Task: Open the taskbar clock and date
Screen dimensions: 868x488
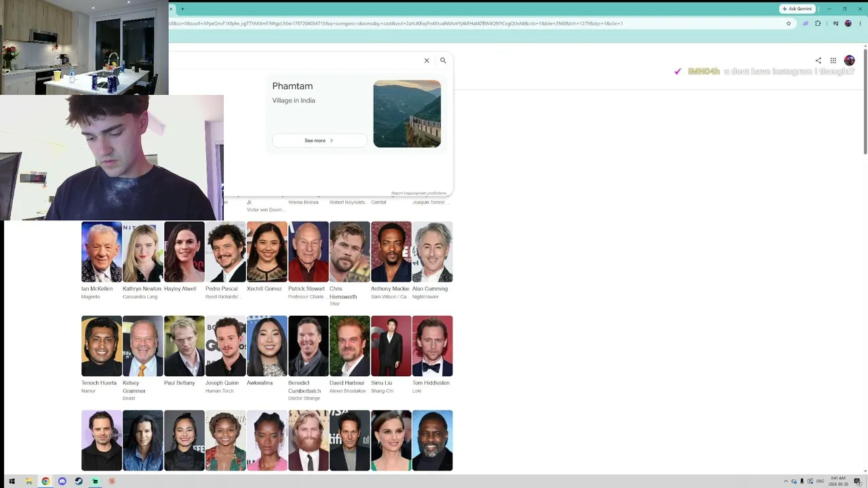Action: 838,481
